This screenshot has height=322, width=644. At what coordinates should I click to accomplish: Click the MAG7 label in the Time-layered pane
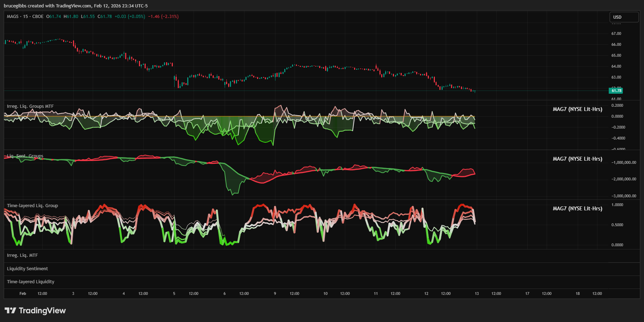[577, 209]
